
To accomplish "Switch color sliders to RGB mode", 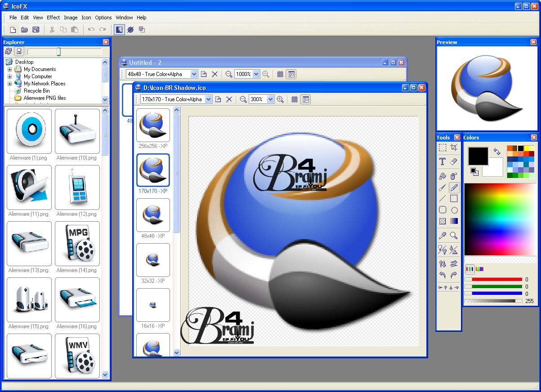I will pos(469,269).
